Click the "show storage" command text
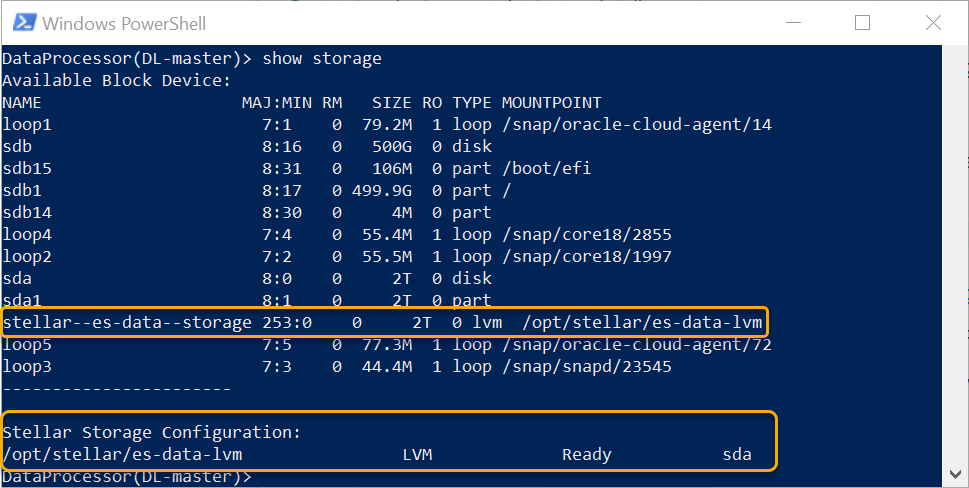 (x=321, y=59)
